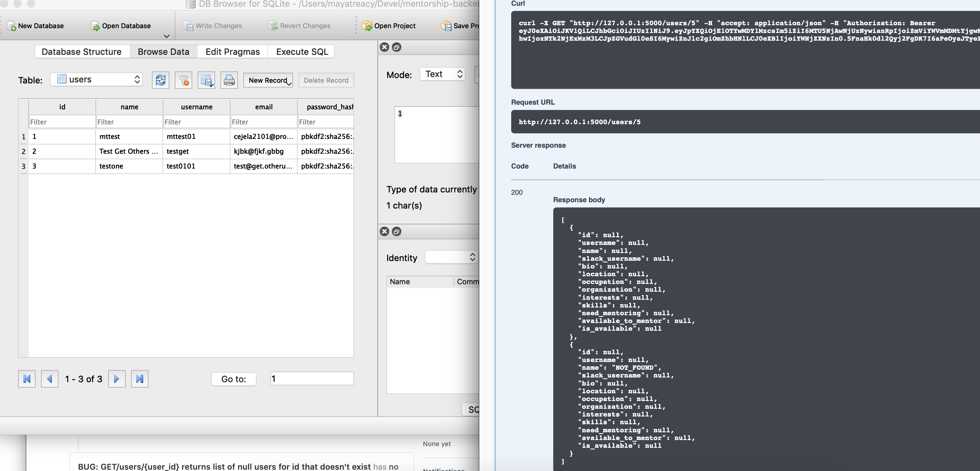Click the save table as icon

pos(206,80)
